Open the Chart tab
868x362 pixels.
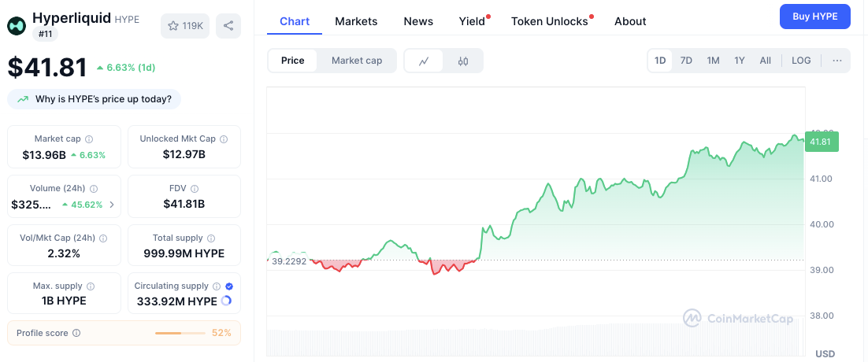295,21
